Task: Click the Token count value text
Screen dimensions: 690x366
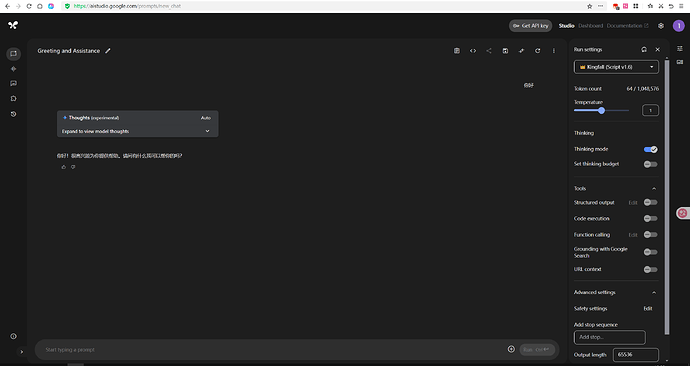Action: click(642, 88)
